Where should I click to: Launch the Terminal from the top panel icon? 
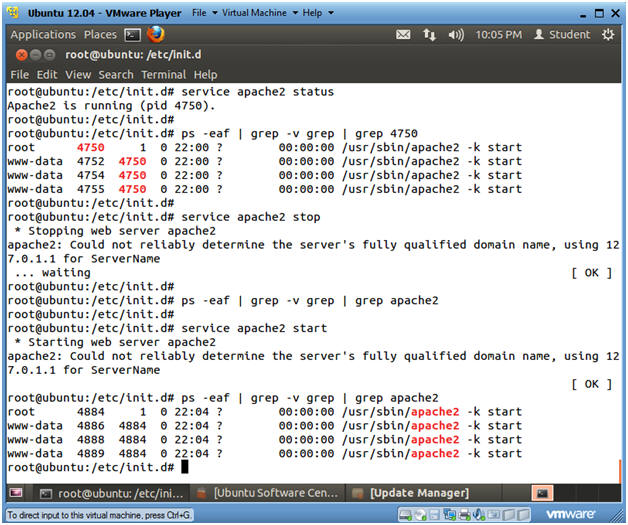point(132,35)
